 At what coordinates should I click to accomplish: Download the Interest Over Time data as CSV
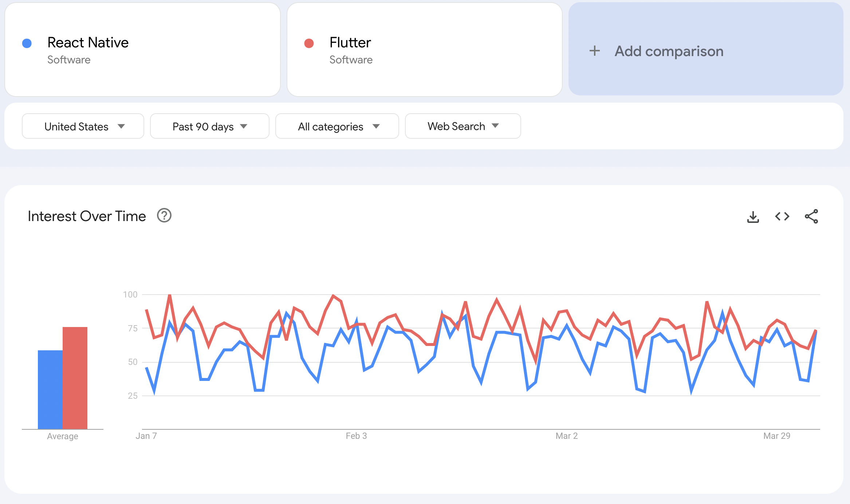753,216
